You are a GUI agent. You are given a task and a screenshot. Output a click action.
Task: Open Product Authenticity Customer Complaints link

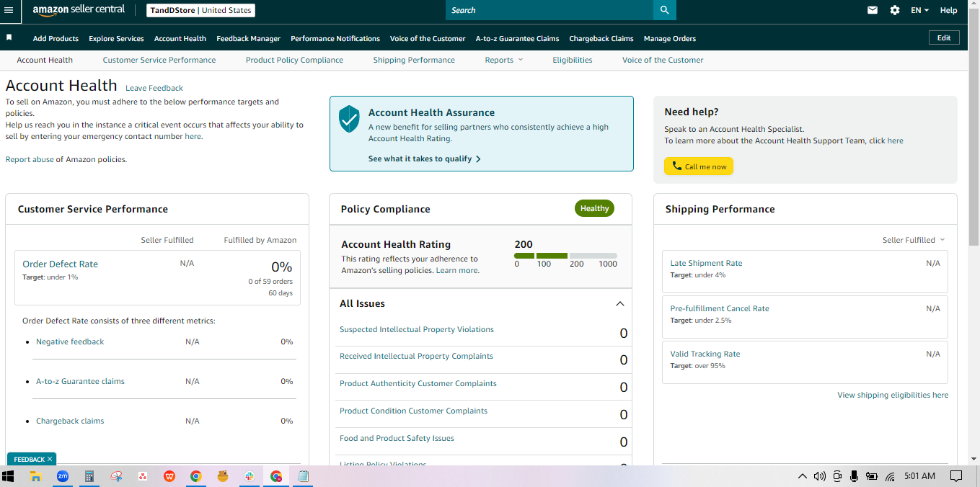coord(418,383)
